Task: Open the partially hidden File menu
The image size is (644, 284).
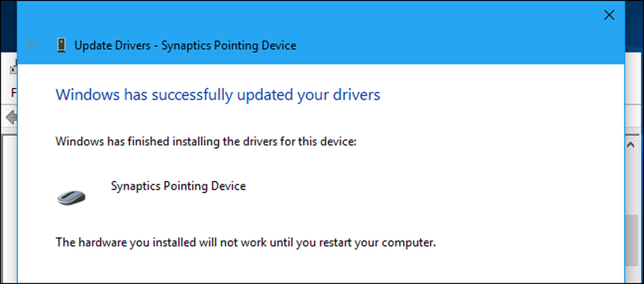Action: coord(14,93)
